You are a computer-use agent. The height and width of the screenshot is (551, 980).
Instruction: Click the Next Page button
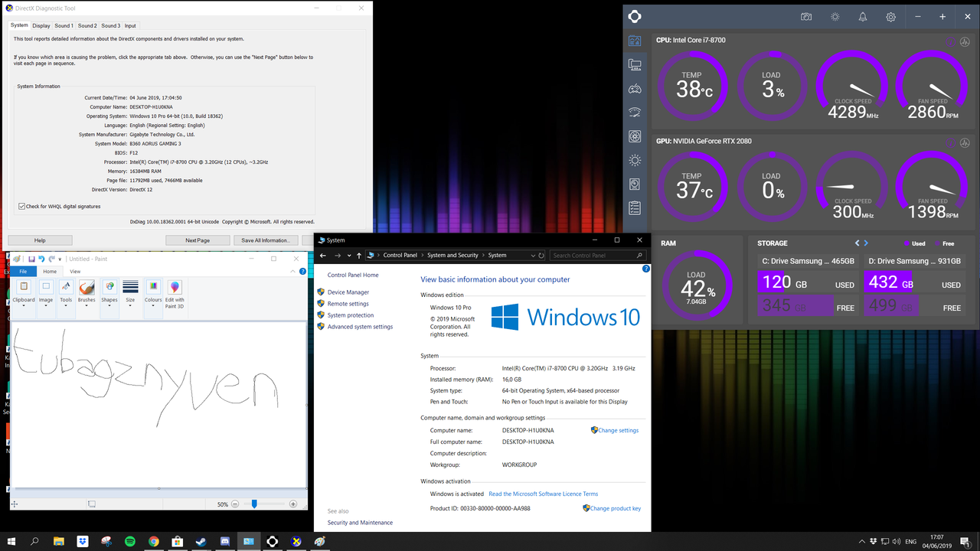tap(198, 240)
